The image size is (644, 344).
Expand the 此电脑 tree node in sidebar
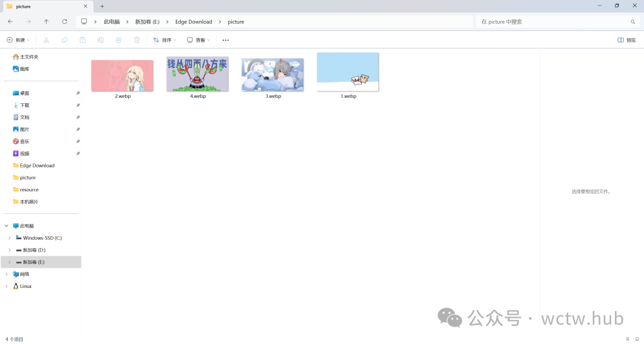pos(7,225)
